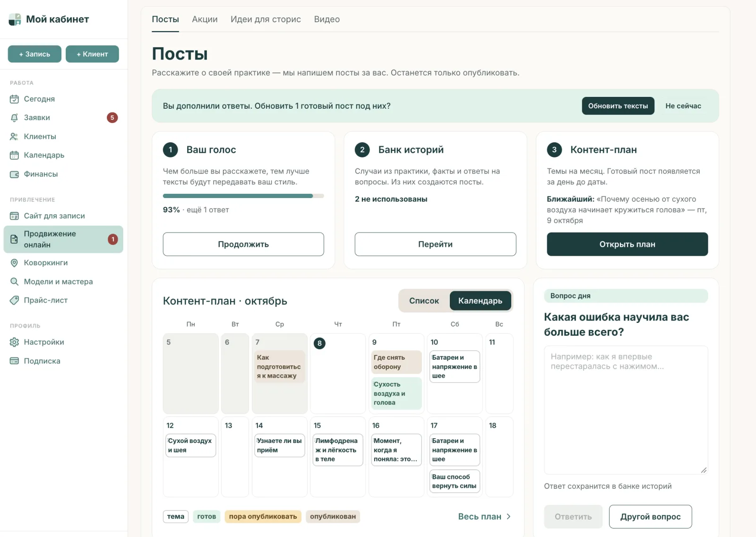The width and height of the screenshot is (756, 537).
Task: Click the 93% voice progress bar
Action: 243,196
